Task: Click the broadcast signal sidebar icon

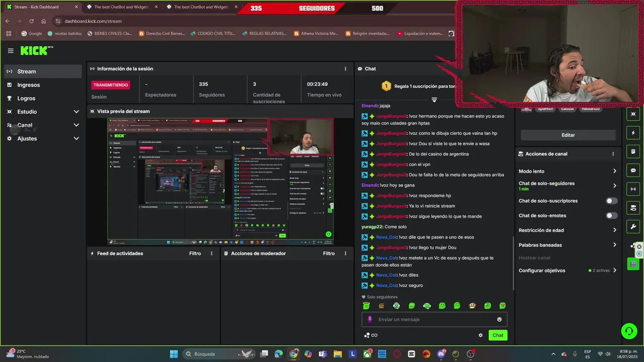Action: 633,189
